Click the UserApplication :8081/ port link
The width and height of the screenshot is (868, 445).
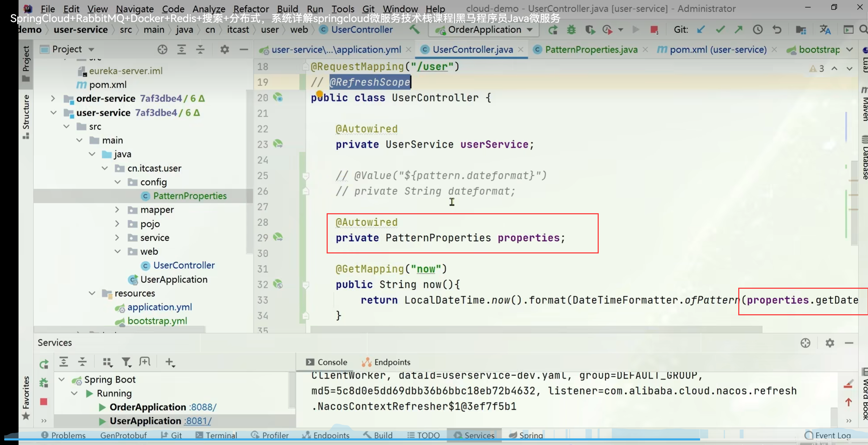coord(198,421)
